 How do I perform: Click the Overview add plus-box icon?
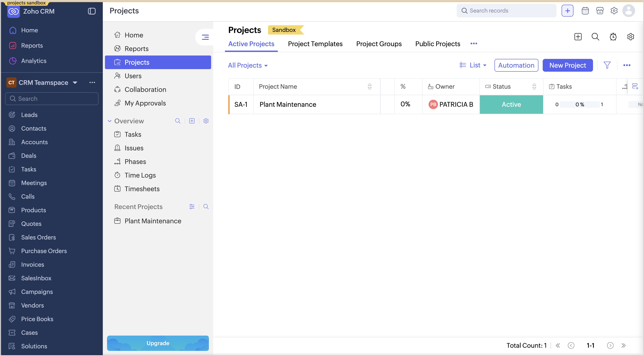tap(192, 121)
